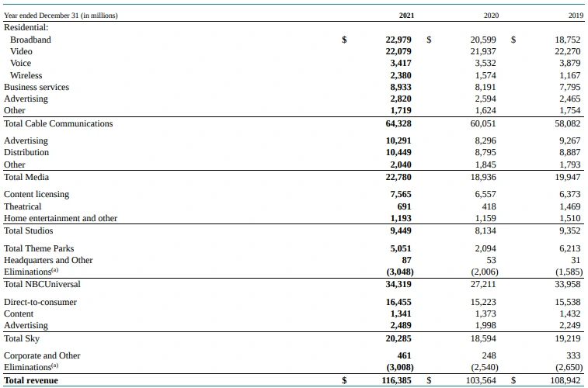Click the Wireless row label
The height and width of the screenshot is (388, 588).
tap(26, 75)
